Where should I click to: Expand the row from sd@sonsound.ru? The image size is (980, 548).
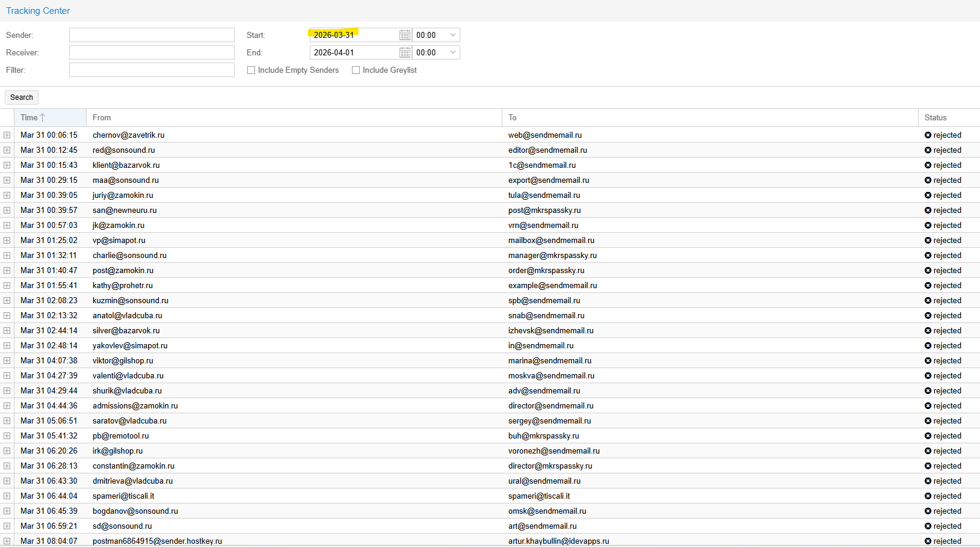coord(7,526)
